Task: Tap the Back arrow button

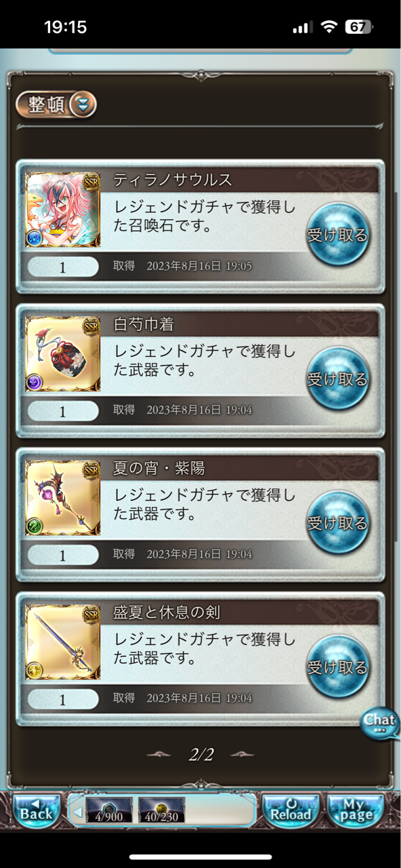Action: (x=37, y=809)
